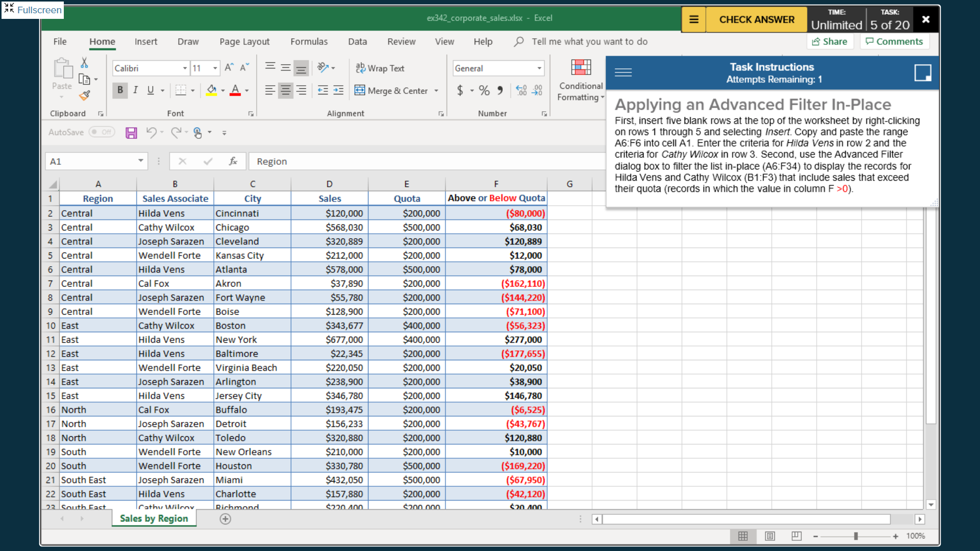Toggle underline on selected text

[x=150, y=90]
